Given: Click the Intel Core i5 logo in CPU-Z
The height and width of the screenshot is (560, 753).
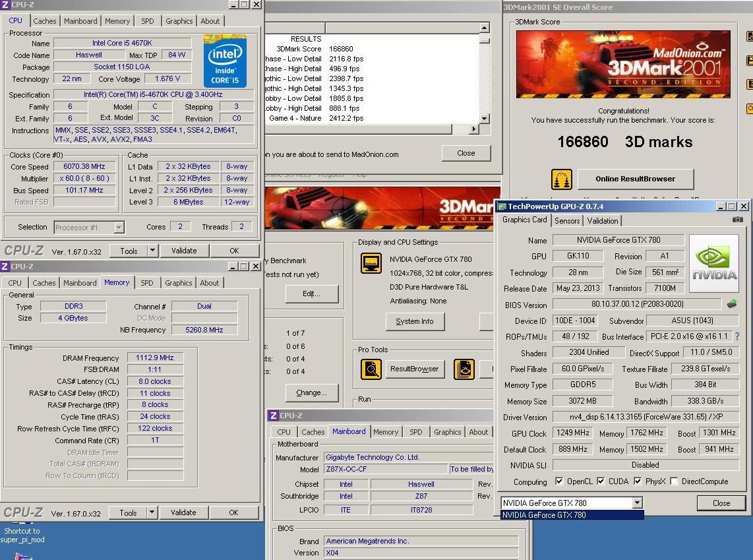Looking at the screenshot, I should [x=224, y=61].
